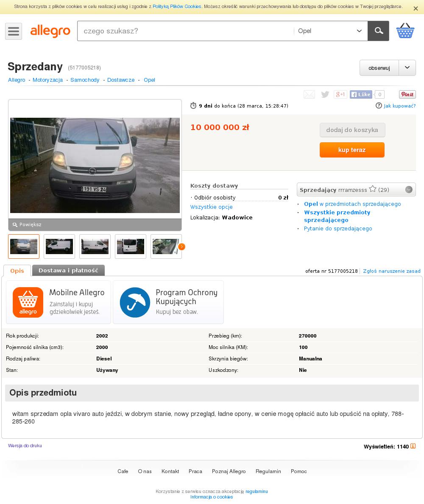Click the views info icon

(x=413, y=446)
